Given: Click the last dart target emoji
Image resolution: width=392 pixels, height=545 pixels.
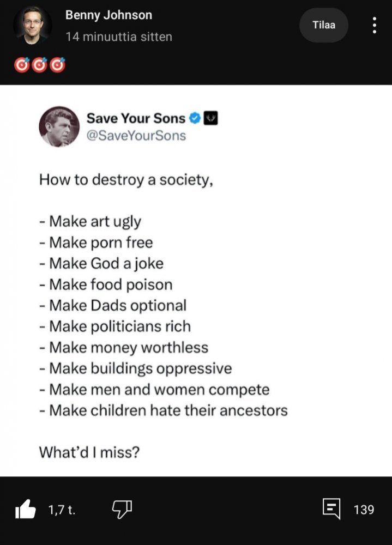Looking at the screenshot, I should click(x=58, y=65).
